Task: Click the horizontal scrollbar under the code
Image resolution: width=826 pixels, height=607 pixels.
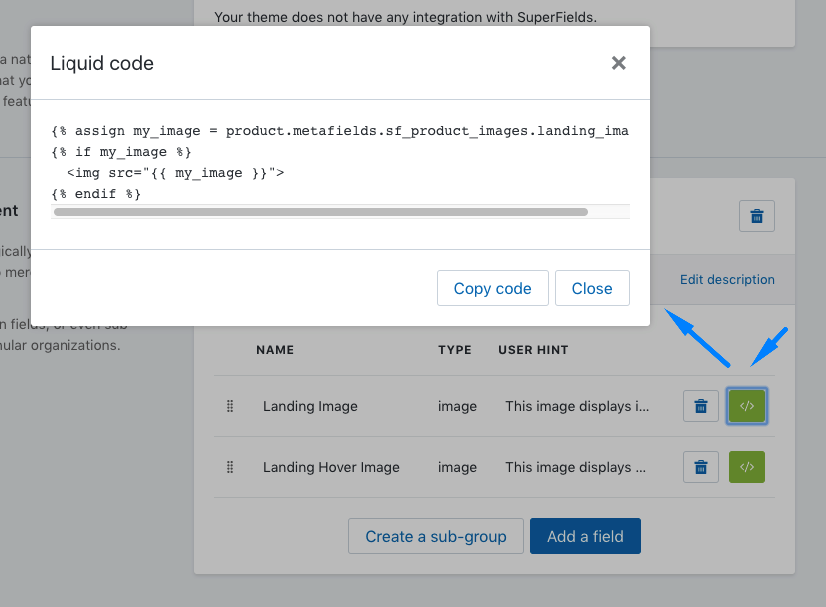Action: pyautogui.click(x=321, y=212)
